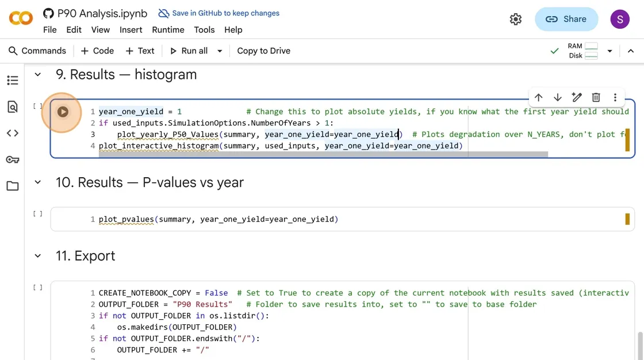Collapse the 11. Export section
The height and width of the screenshot is (360, 644).
point(38,256)
